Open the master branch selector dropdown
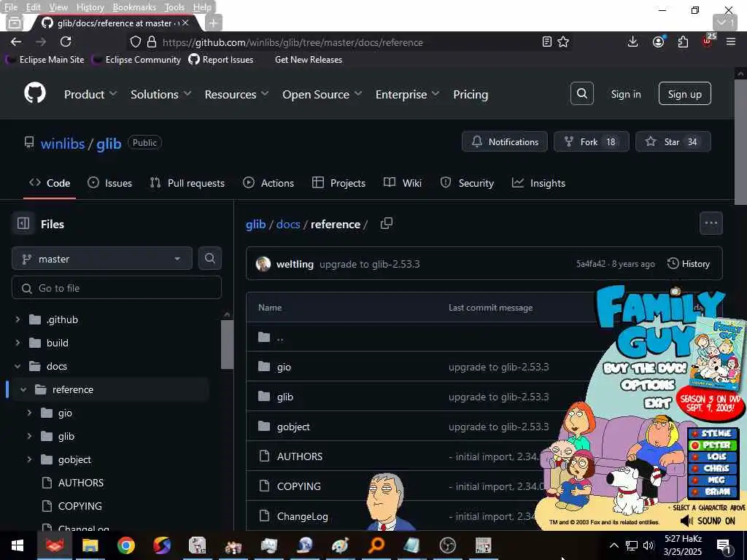Viewport: 747px width, 560px height. coord(102,259)
